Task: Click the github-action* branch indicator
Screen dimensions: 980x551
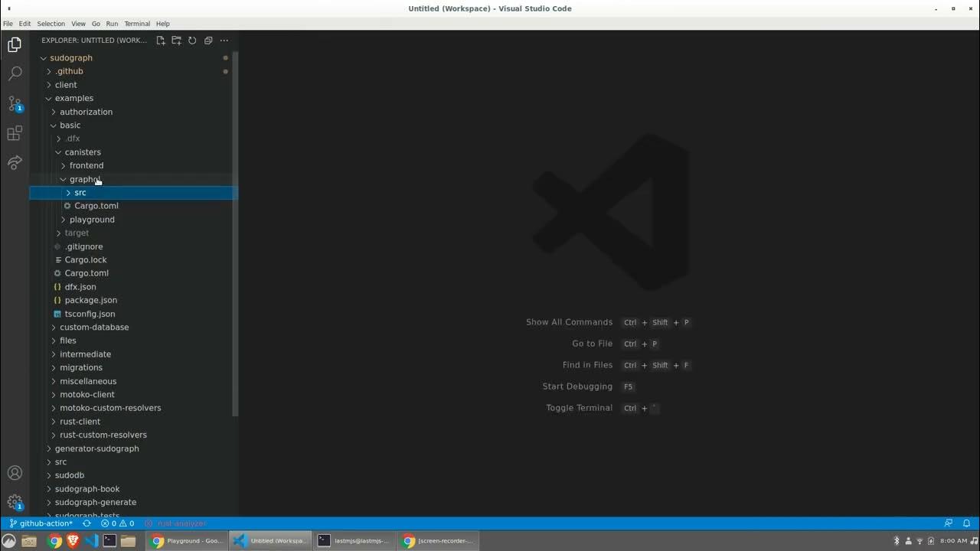Action: click(41, 523)
